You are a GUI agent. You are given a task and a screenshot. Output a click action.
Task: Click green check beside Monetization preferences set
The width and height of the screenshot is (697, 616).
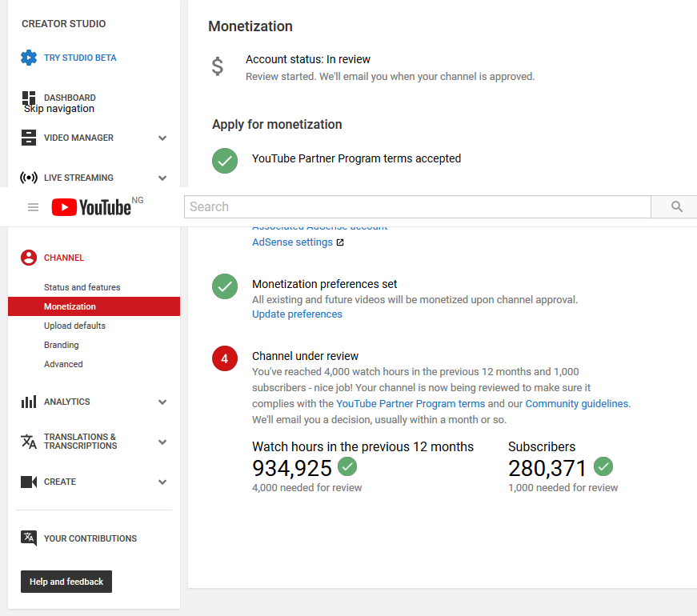225,286
